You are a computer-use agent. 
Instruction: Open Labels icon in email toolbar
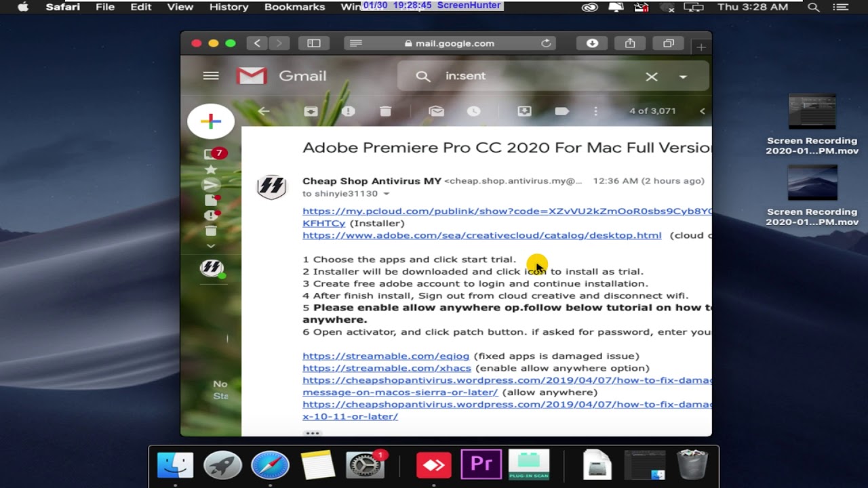(561, 111)
